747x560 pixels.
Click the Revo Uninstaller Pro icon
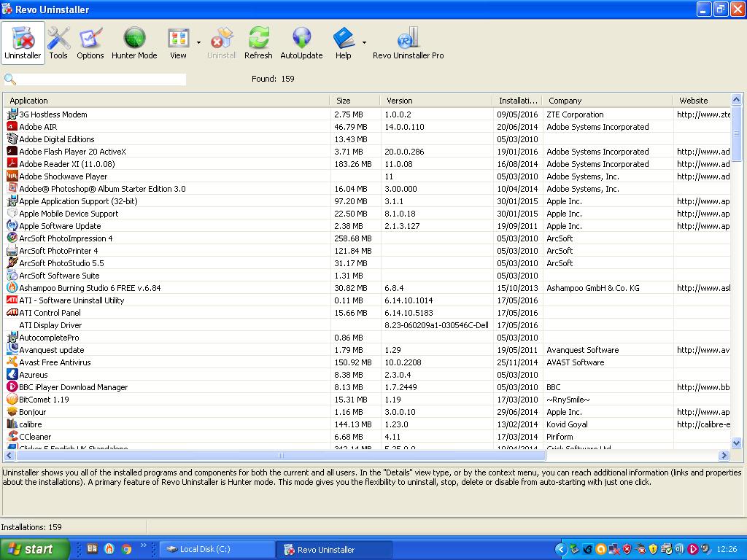[409, 43]
